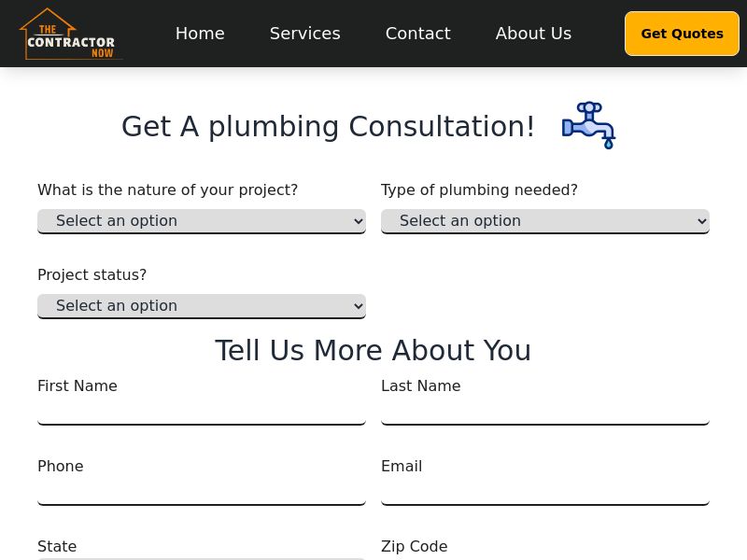Image resolution: width=747 pixels, height=560 pixels.
Task: Click the Email input field
Action: [x=545, y=489]
